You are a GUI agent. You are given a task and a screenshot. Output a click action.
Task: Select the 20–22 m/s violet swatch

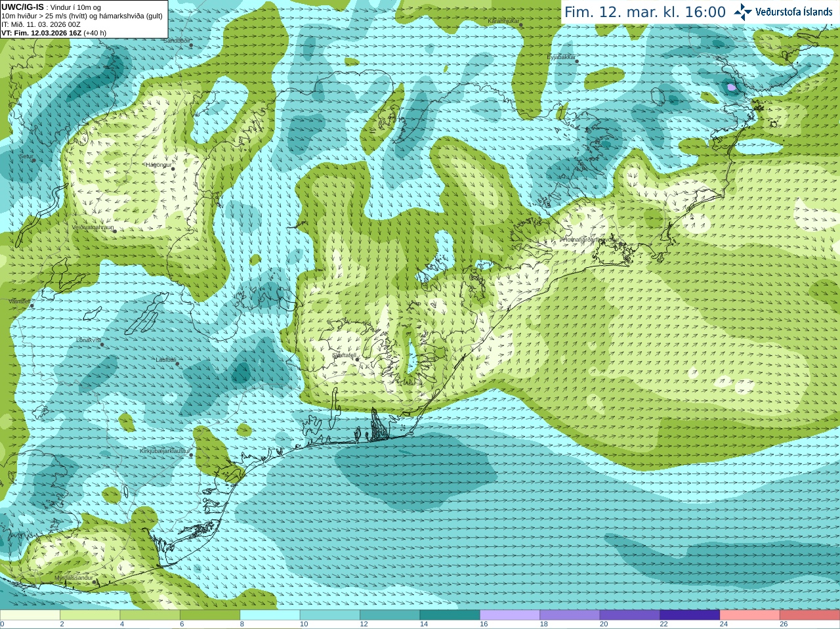630,615
